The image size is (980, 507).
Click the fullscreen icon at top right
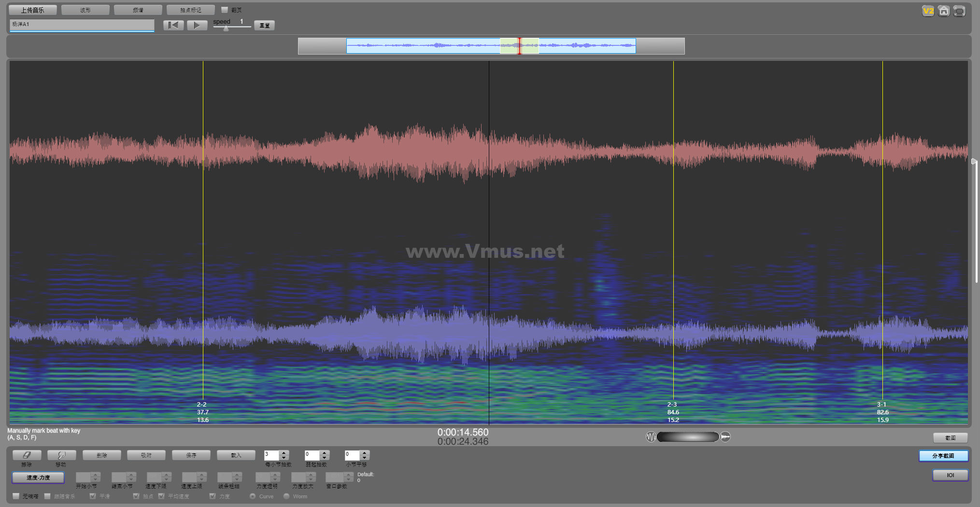(x=959, y=11)
